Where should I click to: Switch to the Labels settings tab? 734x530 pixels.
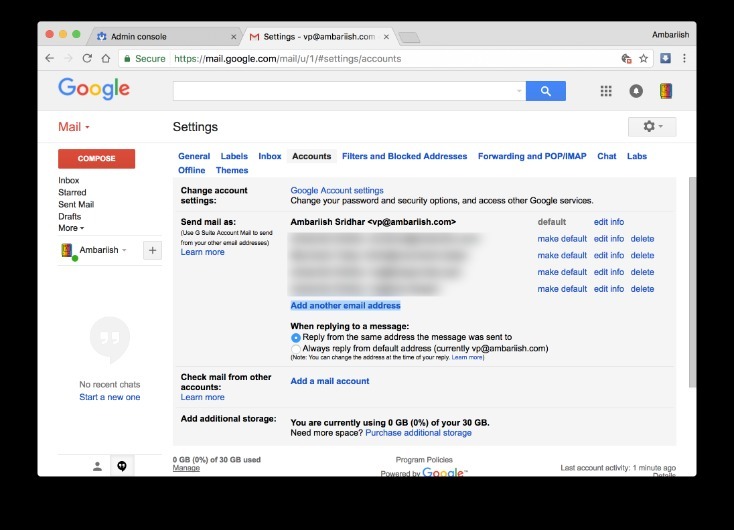coord(234,156)
